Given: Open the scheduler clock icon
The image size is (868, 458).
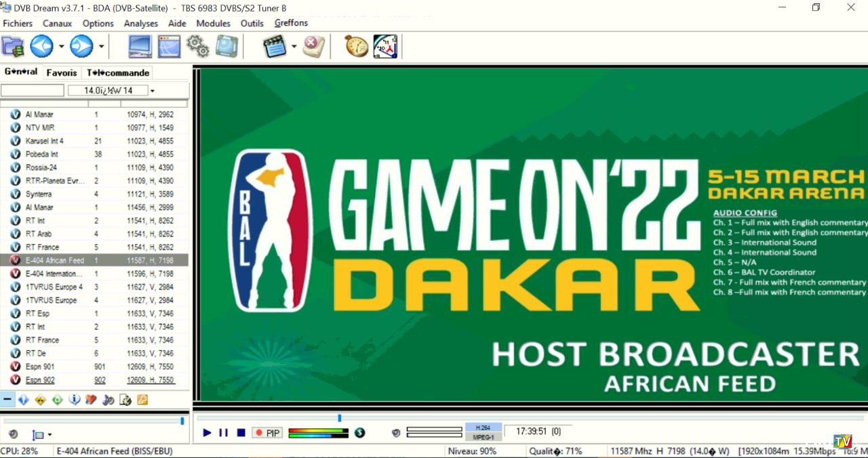Looking at the screenshot, I should [x=385, y=46].
